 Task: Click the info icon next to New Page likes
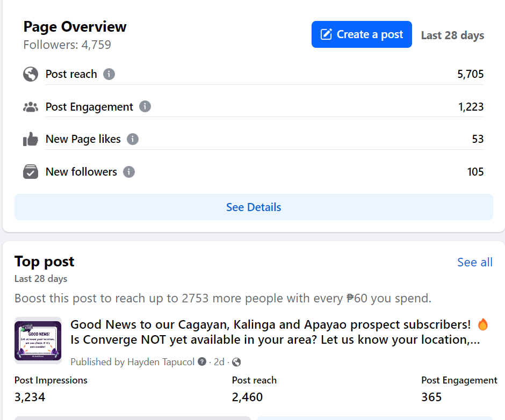[133, 139]
